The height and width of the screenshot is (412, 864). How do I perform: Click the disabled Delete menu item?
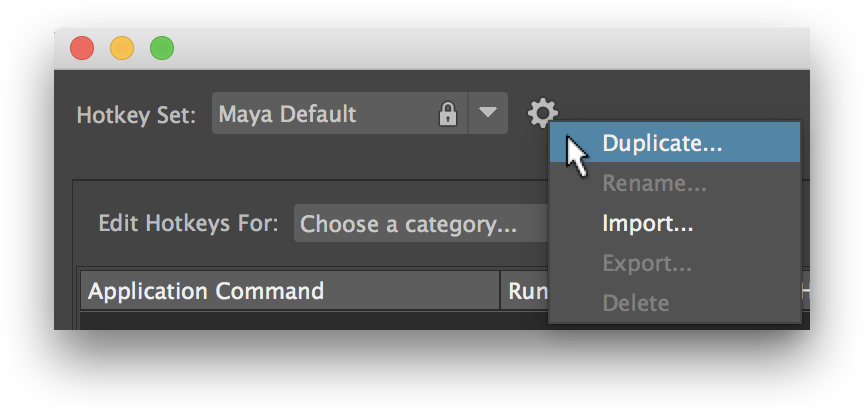click(635, 302)
